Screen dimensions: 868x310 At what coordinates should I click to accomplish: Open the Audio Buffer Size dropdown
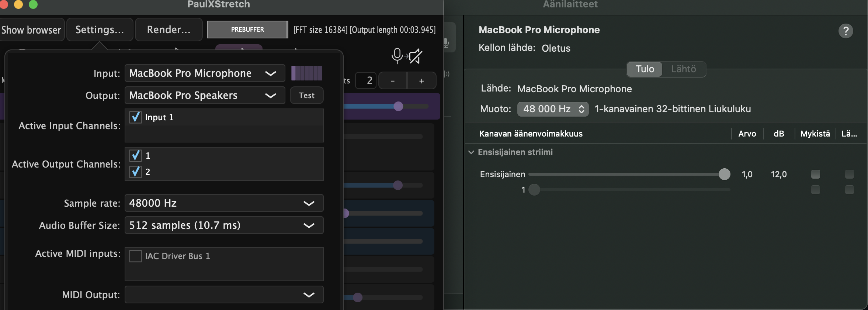(224, 225)
